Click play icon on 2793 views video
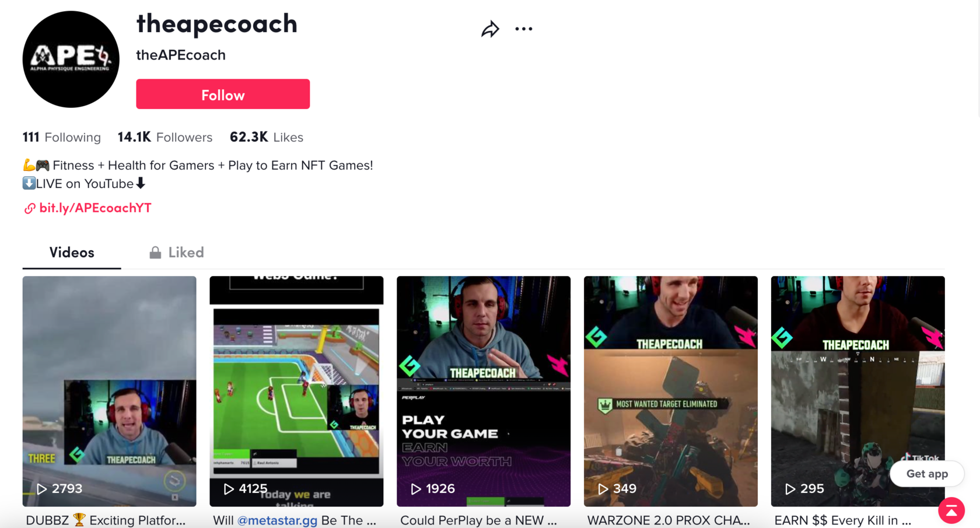This screenshot has width=980, height=528. point(41,489)
